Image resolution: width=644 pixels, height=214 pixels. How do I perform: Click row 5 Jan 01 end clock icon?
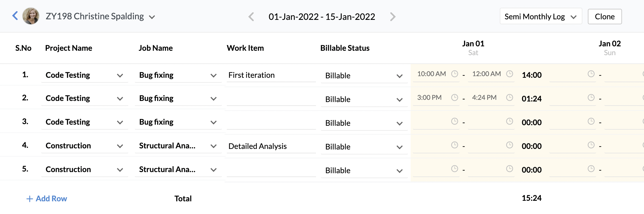[510, 169]
